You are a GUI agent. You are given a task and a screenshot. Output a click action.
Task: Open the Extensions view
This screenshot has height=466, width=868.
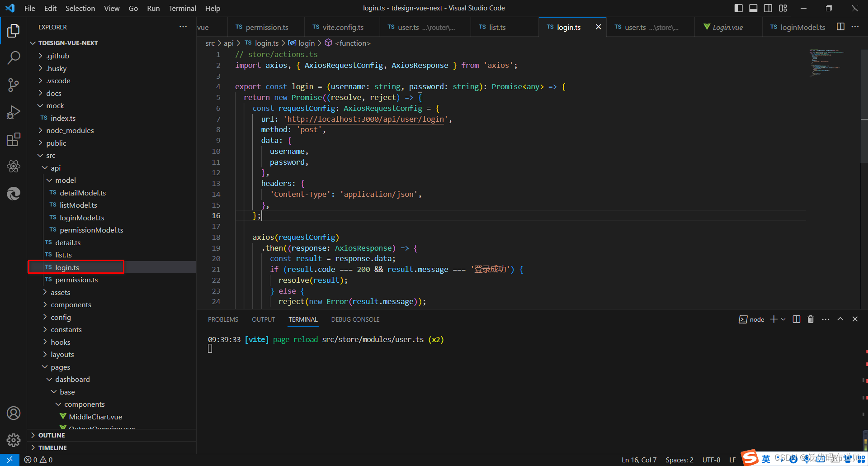click(x=14, y=139)
